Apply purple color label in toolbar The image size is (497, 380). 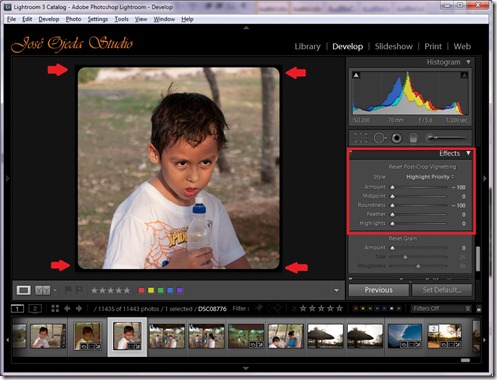click(x=180, y=290)
